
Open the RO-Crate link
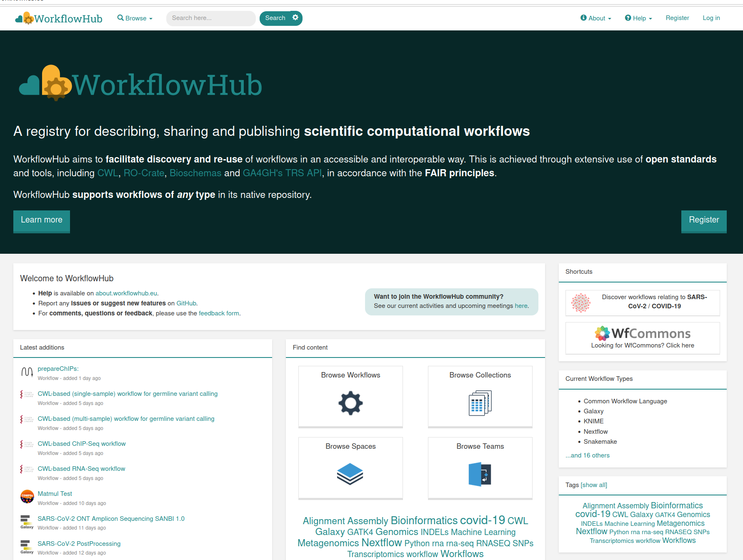(x=144, y=173)
